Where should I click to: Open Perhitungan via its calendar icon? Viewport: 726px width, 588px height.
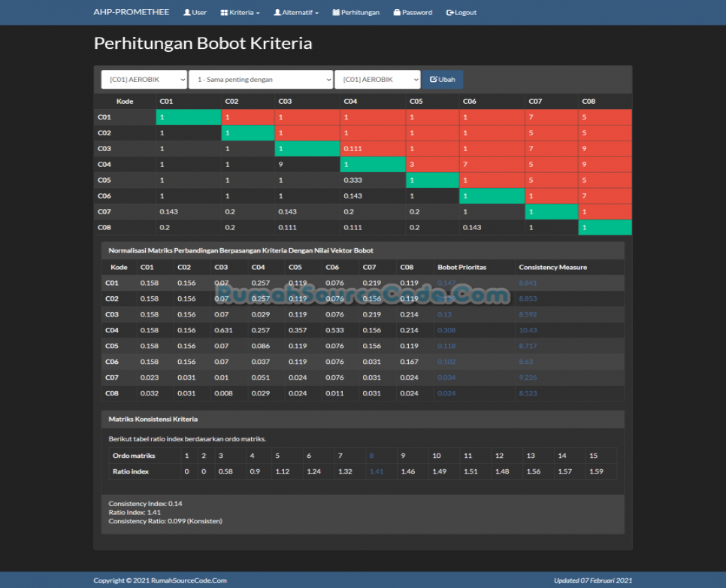tap(336, 13)
